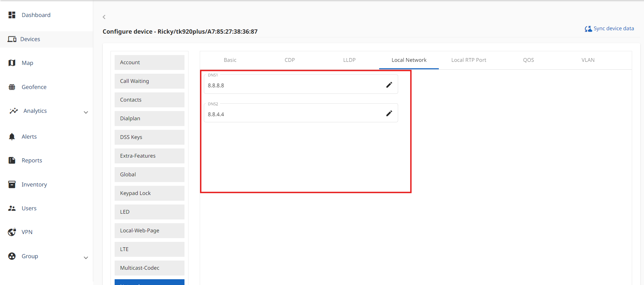Switch to the VLAN tab

pyautogui.click(x=588, y=60)
